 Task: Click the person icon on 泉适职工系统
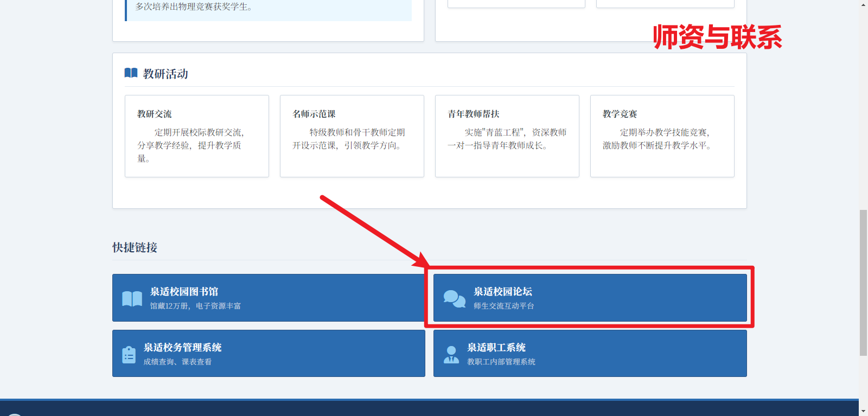(451, 355)
